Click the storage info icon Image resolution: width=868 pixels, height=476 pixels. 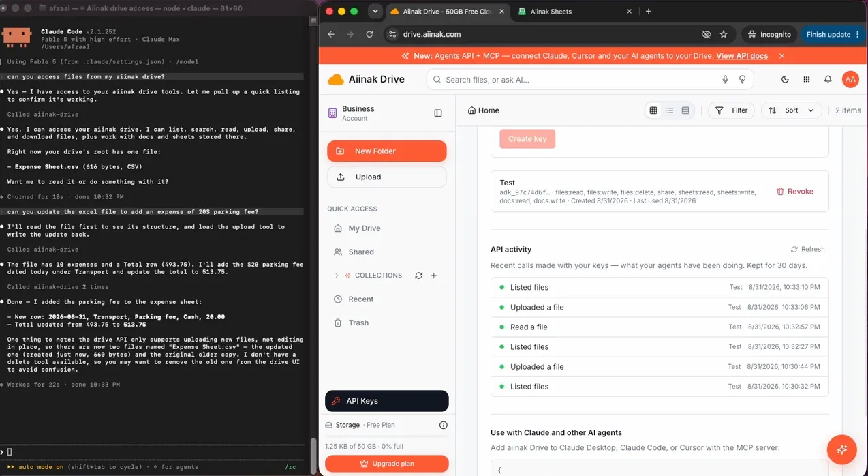(444, 425)
